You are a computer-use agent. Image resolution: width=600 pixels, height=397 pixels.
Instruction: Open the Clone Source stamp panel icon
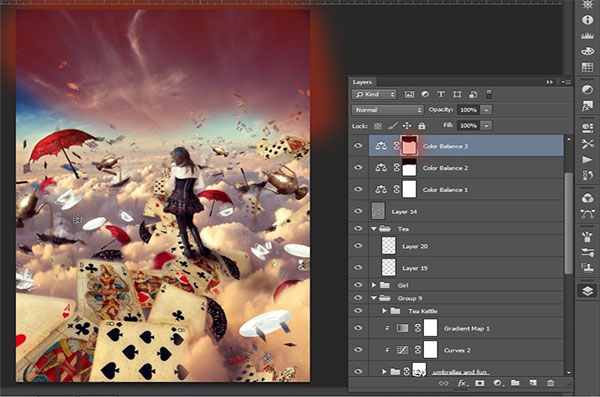(x=587, y=268)
